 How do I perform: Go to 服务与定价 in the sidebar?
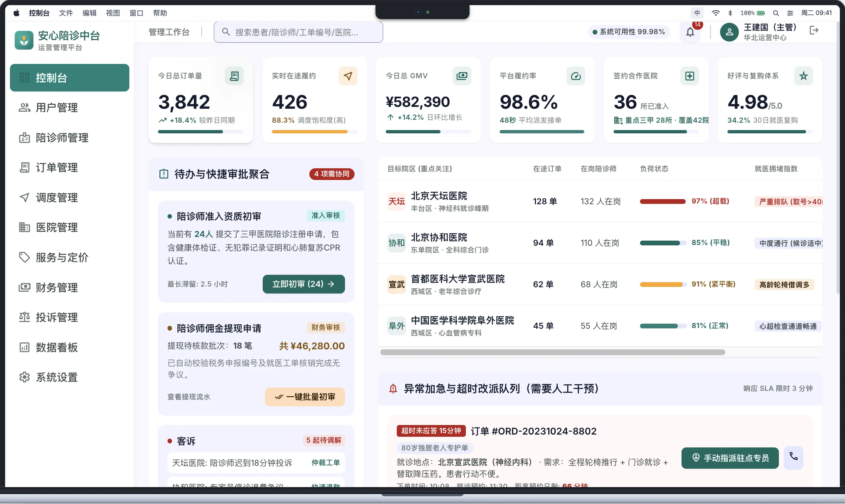[69, 258]
